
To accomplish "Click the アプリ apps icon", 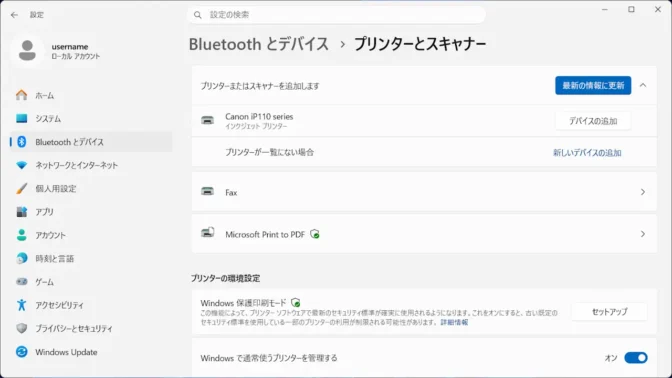I will tap(21, 212).
